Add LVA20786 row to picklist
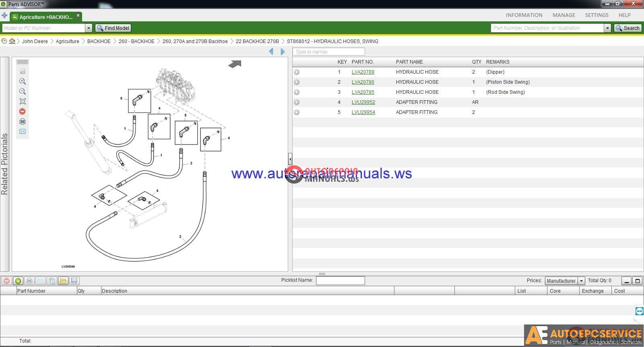Viewport: 644px width, 347px height. pos(297,82)
